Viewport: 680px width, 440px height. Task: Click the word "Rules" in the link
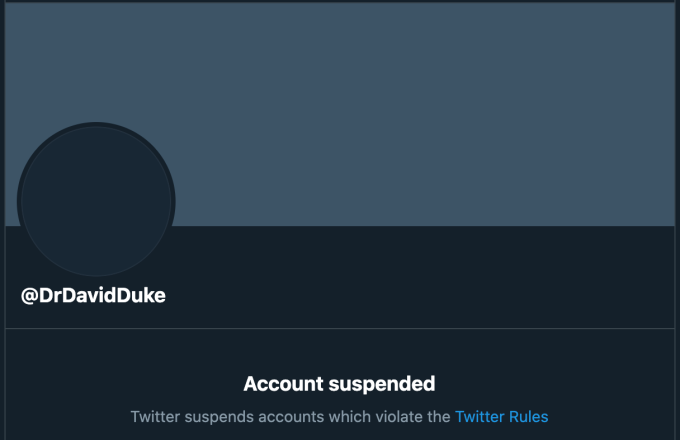529,416
